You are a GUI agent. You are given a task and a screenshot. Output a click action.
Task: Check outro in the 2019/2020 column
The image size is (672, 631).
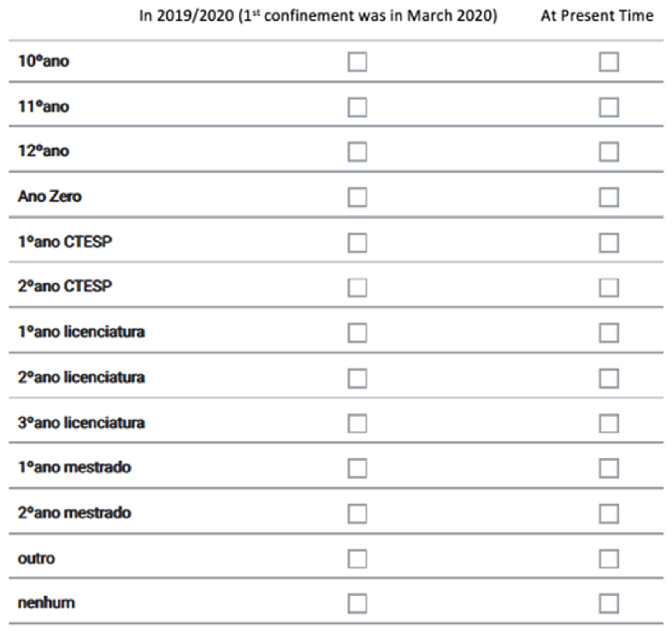coord(357,559)
